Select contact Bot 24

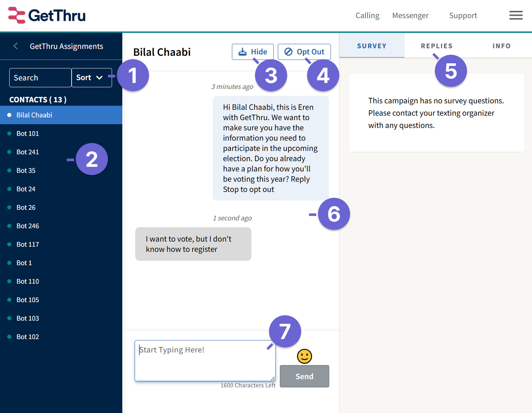coord(61,189)
